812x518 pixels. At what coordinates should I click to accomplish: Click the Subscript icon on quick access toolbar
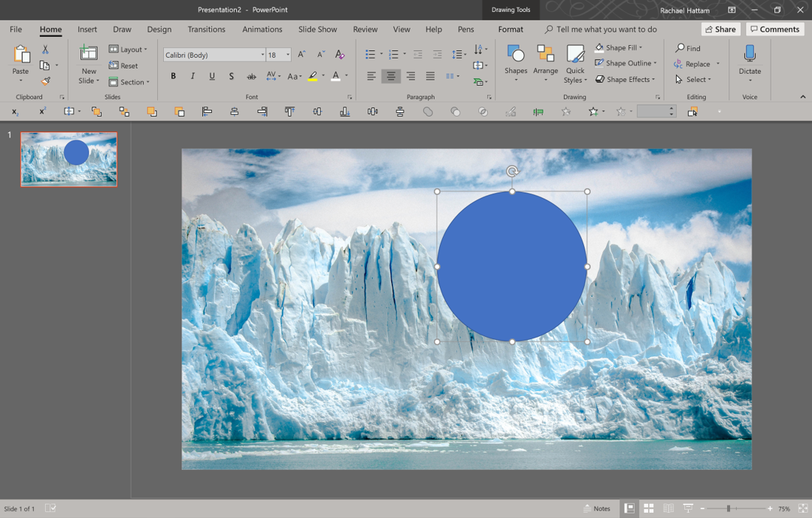pos(15,111)
